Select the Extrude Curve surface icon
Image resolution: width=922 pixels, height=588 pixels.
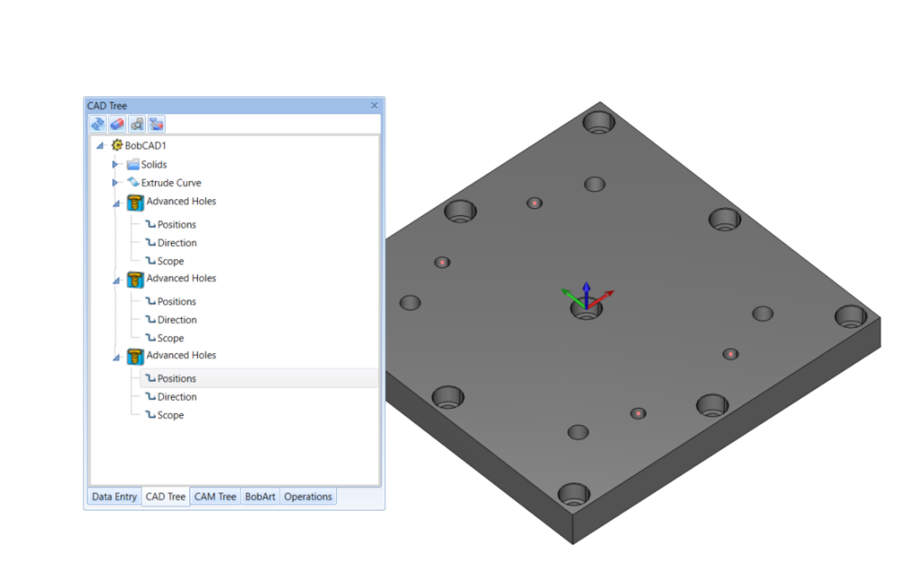tap(132, 182)
